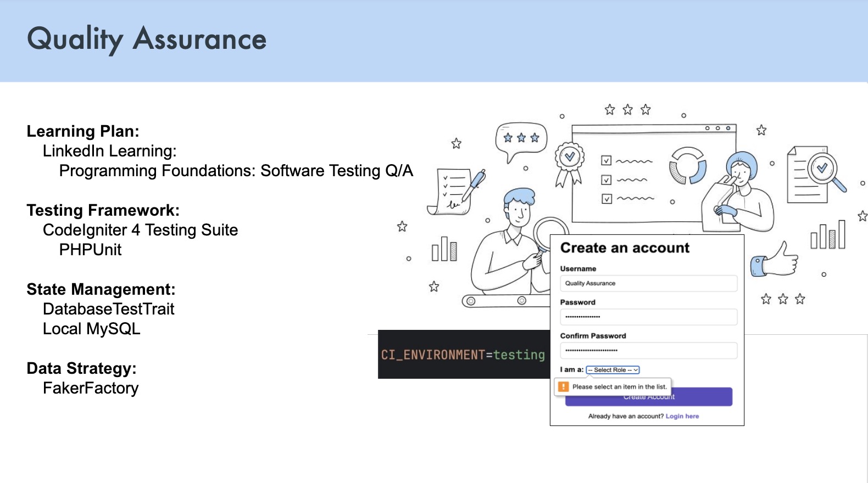Screen dimensions: 868x483
Task: Click the donut chart in illustrated window
Action: tap(687, 166)
